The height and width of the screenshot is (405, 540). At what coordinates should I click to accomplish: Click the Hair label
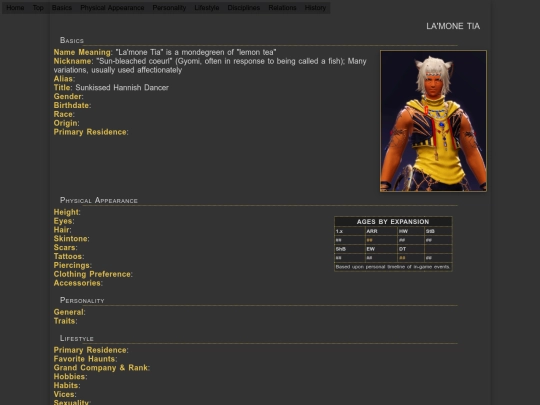point(62,230)
